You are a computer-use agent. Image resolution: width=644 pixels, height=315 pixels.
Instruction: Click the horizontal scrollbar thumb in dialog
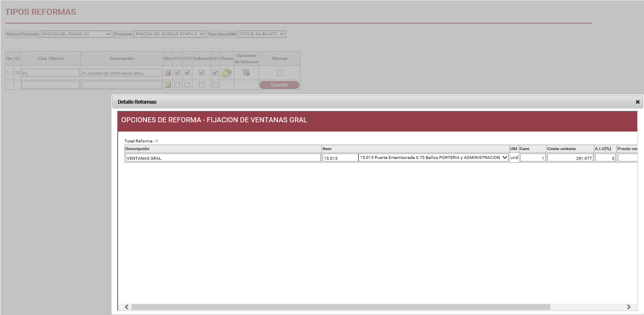pos(341,307)
